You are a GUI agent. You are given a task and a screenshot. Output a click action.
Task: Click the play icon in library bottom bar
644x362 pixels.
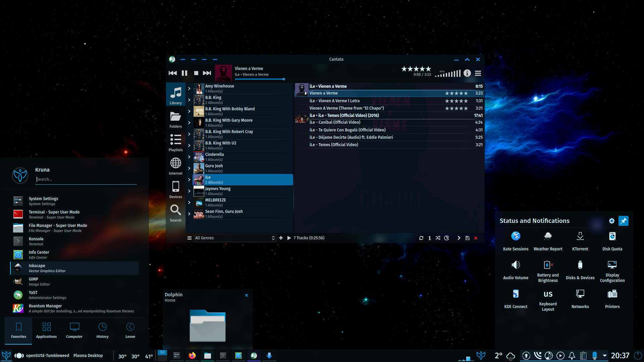[289, 238]
